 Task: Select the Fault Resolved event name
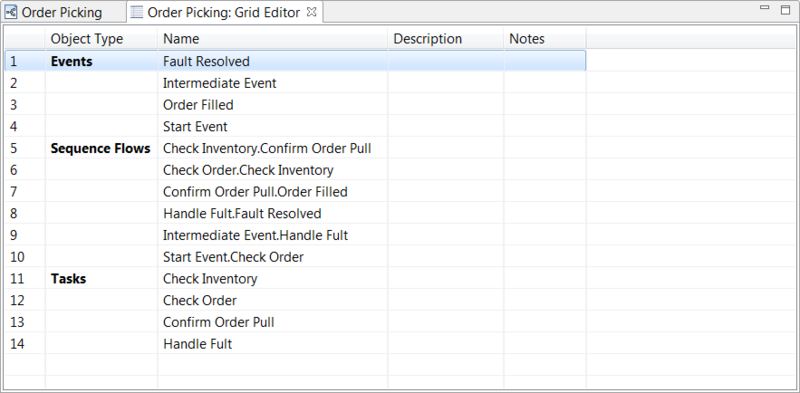272,61
